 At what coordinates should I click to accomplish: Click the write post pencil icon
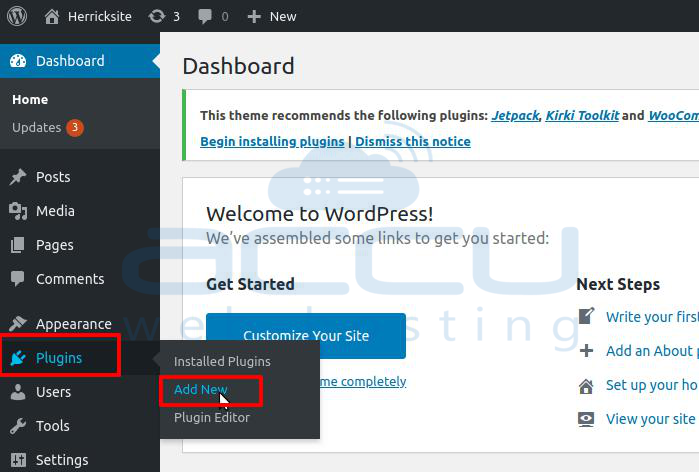point(586,316)
